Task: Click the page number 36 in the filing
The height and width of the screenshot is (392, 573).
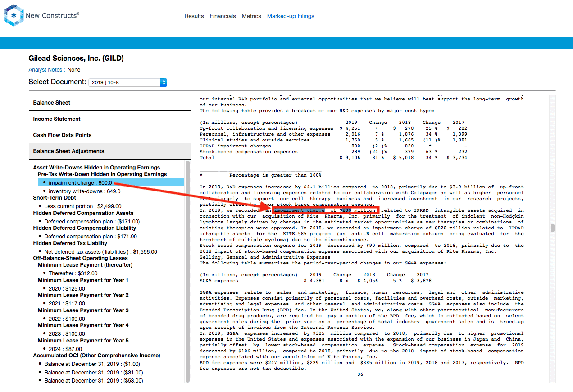Action: (360, 374)
